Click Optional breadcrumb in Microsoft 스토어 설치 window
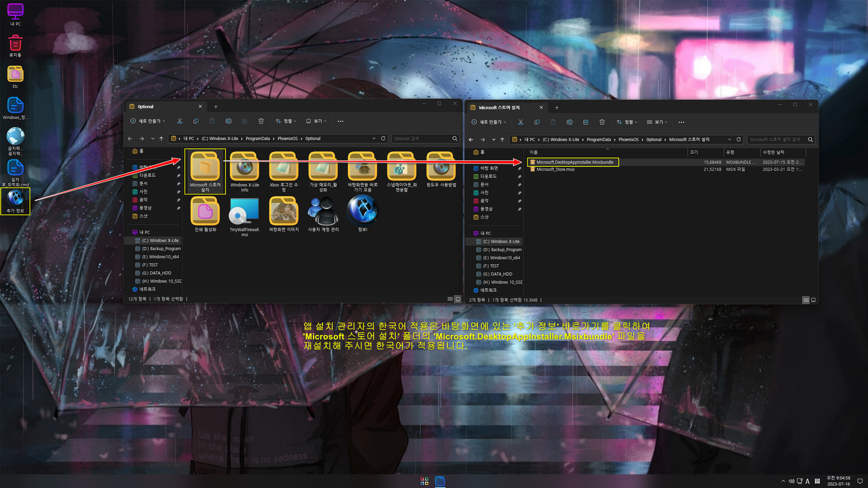Image resolution: width=868 pixels, height=488 pixels. (x=654, y=140)
